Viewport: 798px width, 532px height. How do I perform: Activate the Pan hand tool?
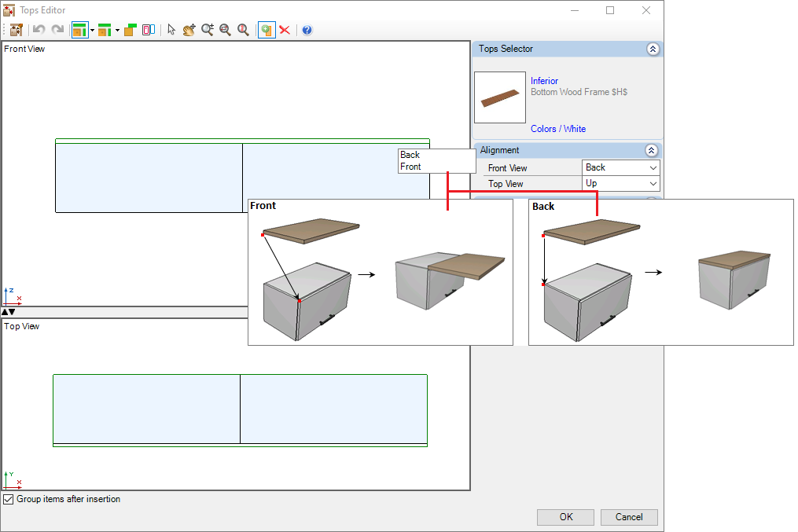point(189,30)
